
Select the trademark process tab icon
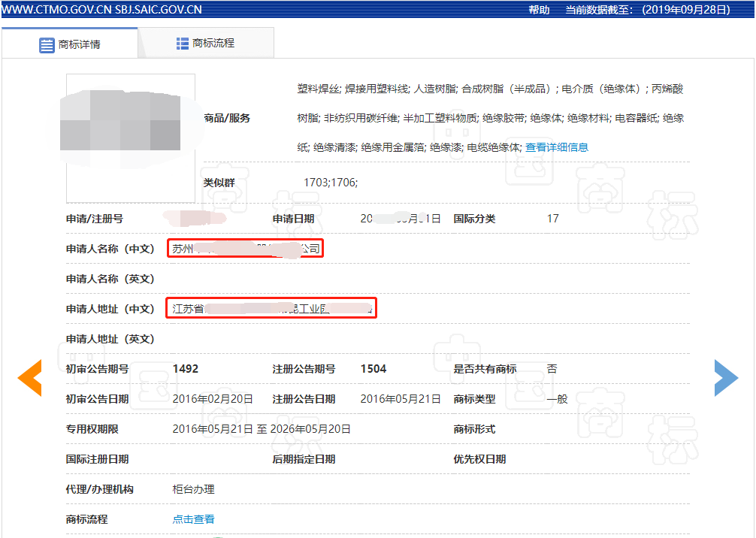click(182, 43)
